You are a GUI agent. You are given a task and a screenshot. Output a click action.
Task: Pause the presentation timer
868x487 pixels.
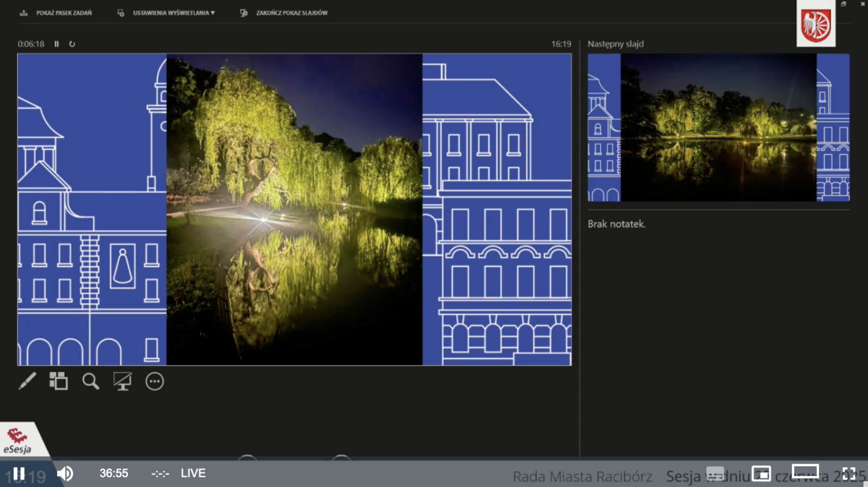tap(56, 44)
